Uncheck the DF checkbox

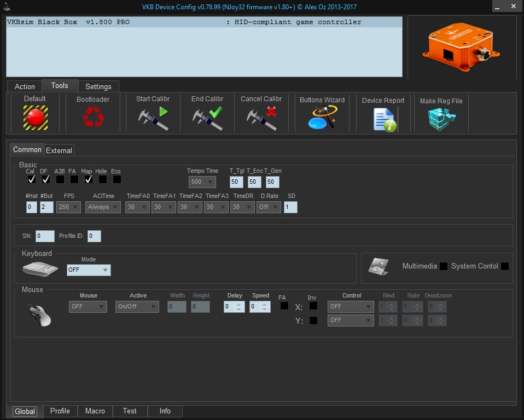click(x=46, y=179)
